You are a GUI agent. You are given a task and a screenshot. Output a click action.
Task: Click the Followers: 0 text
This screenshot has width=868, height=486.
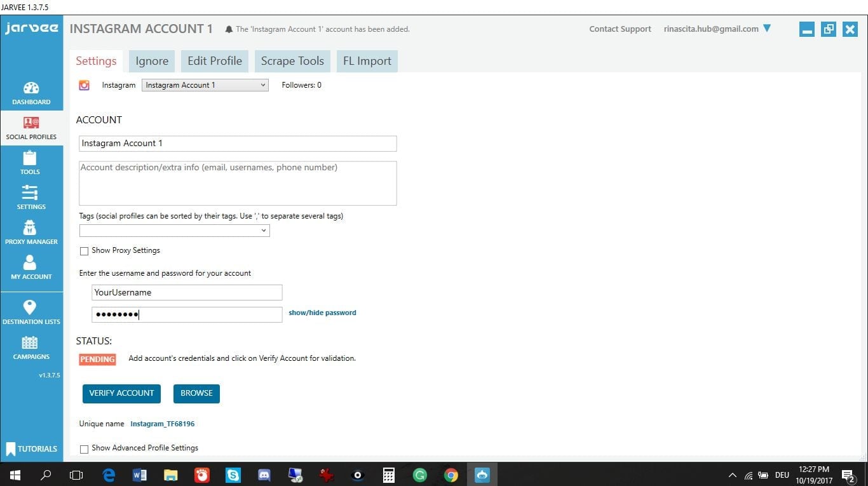click(x=301, y=85)
